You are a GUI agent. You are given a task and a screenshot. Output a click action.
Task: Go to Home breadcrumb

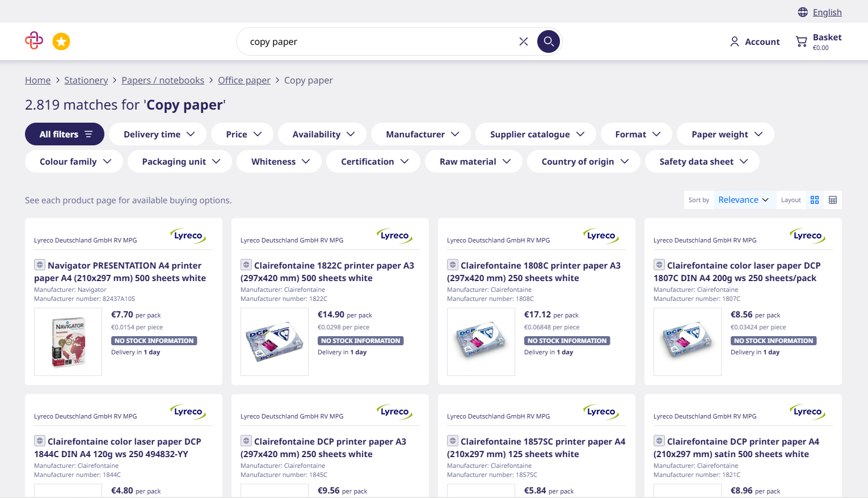click(37, 80)
